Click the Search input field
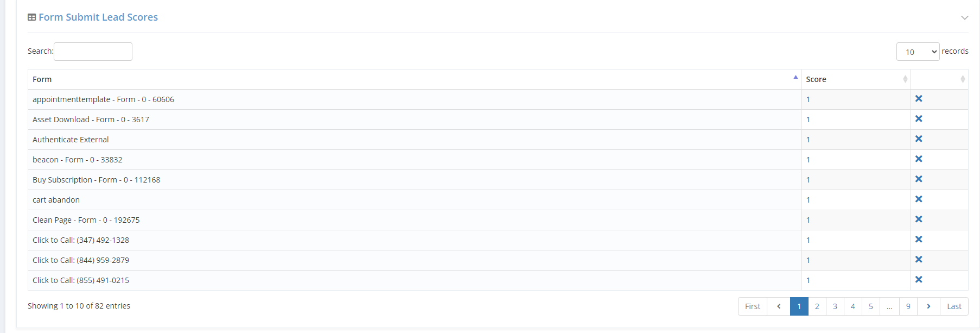980x333 pixels. coord(93,52)
